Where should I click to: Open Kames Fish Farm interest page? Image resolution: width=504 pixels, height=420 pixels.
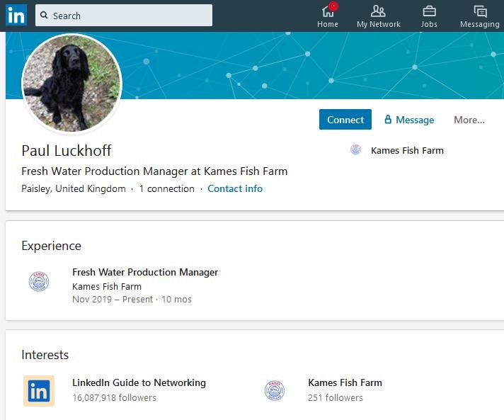(345, 382)
